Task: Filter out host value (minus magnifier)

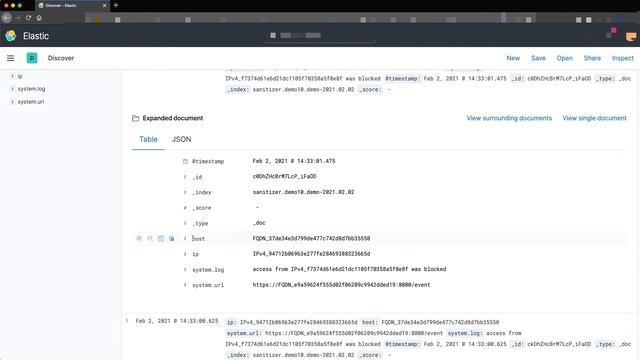Action: point(150,238)
